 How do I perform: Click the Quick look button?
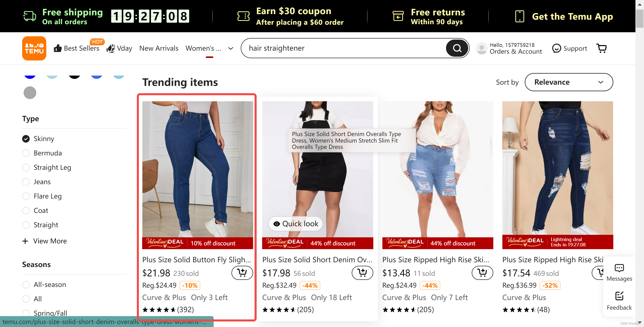[x=296, y=224]
